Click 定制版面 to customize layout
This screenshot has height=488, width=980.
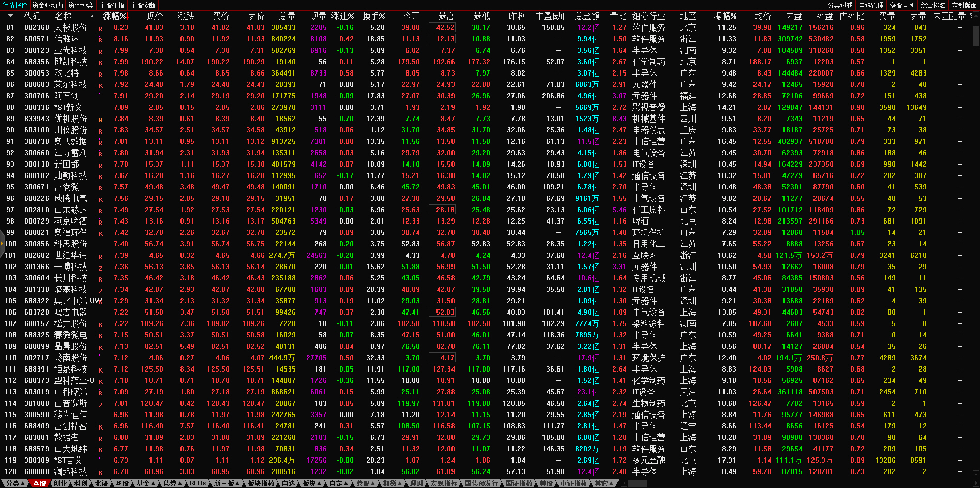964,5
